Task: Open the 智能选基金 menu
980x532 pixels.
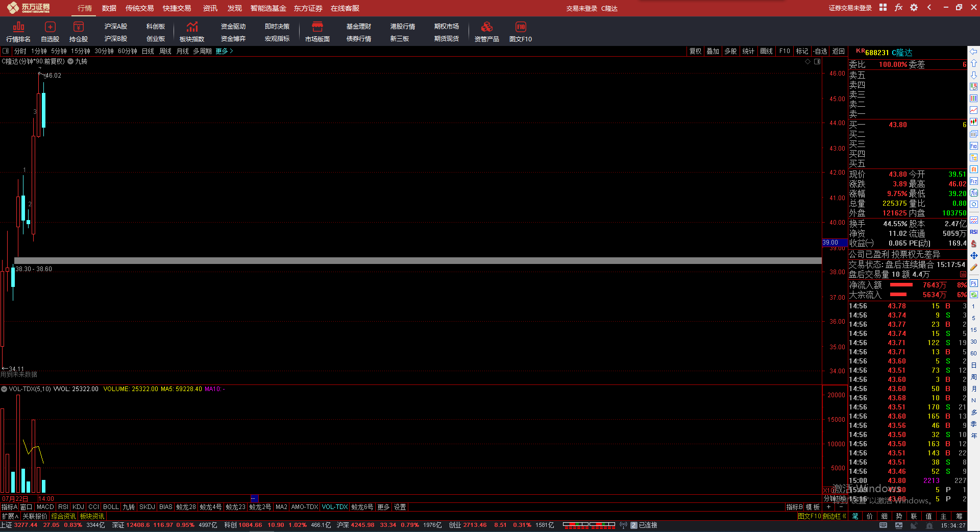Action: [268, 8]
